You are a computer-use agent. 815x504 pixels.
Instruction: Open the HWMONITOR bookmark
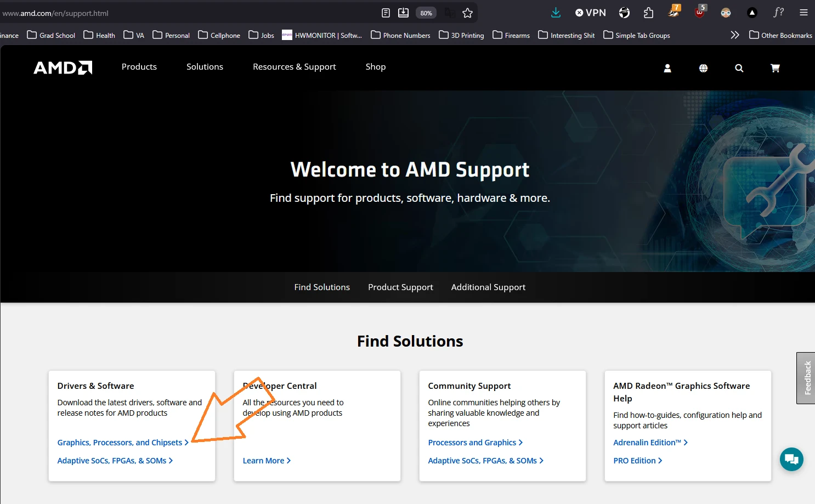point(322,35)
